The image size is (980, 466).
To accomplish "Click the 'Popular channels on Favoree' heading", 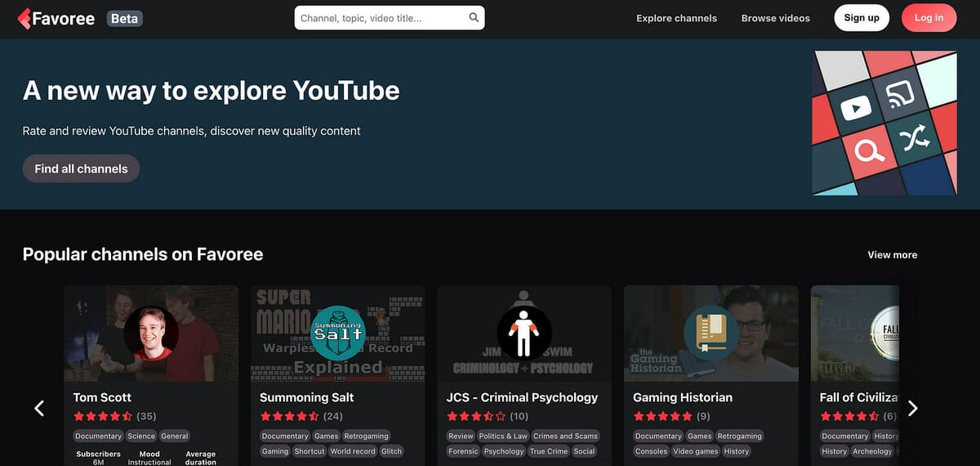I will (143, 254).
